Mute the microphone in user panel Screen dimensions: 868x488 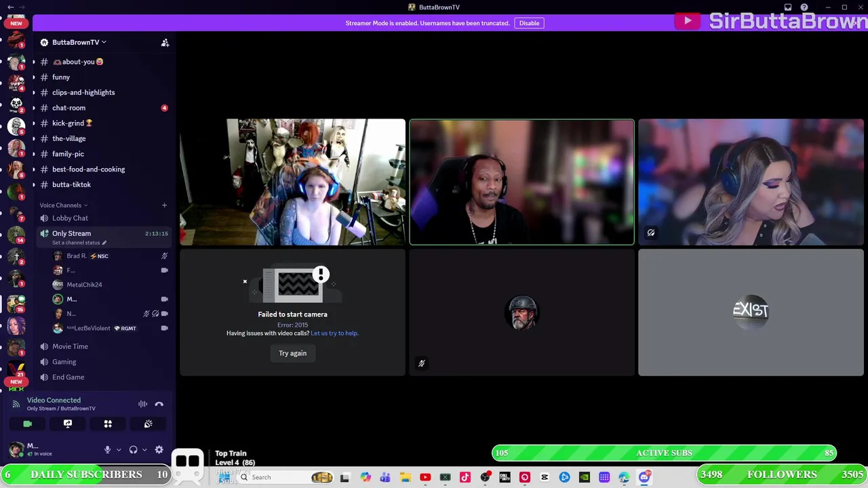click(107, 449)
